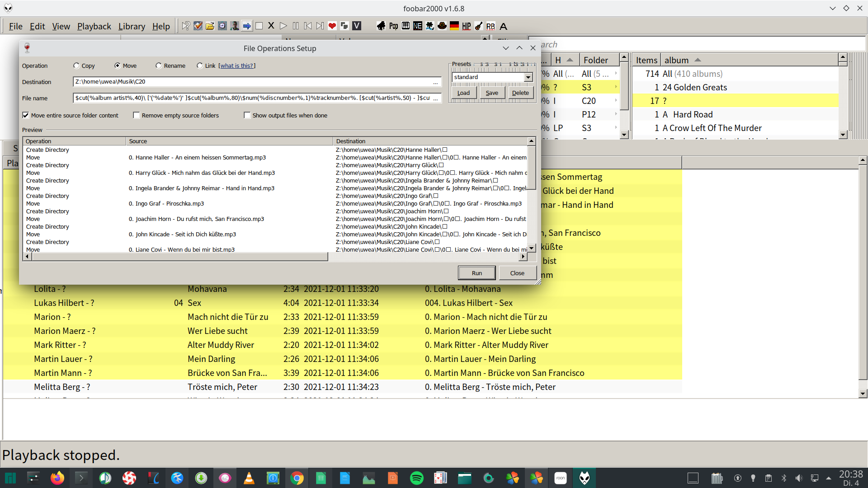Open VLC media player from taskbar

249,478
